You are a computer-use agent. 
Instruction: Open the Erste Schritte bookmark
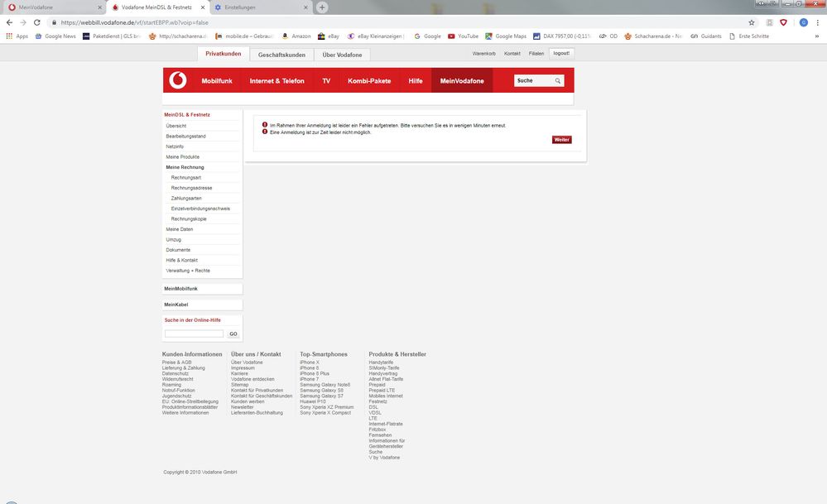click(749, 36)
